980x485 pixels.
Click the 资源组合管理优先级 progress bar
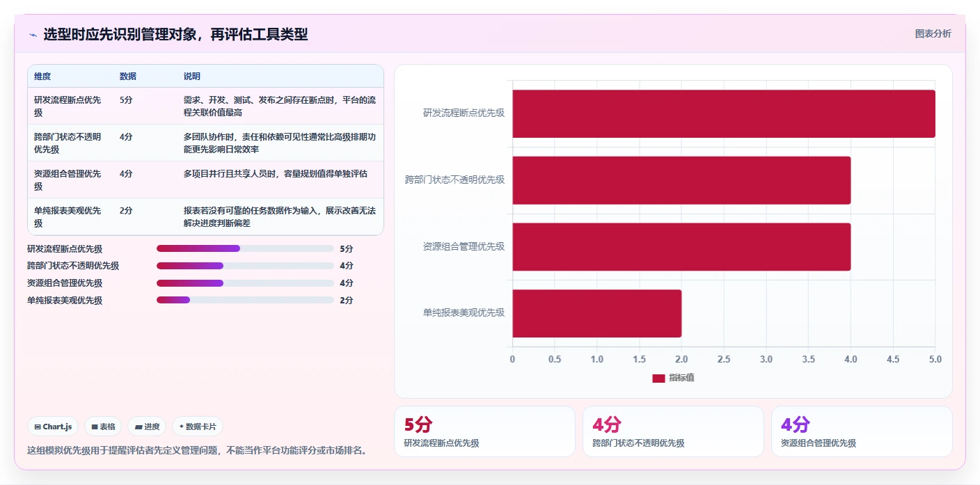point(245,283)
